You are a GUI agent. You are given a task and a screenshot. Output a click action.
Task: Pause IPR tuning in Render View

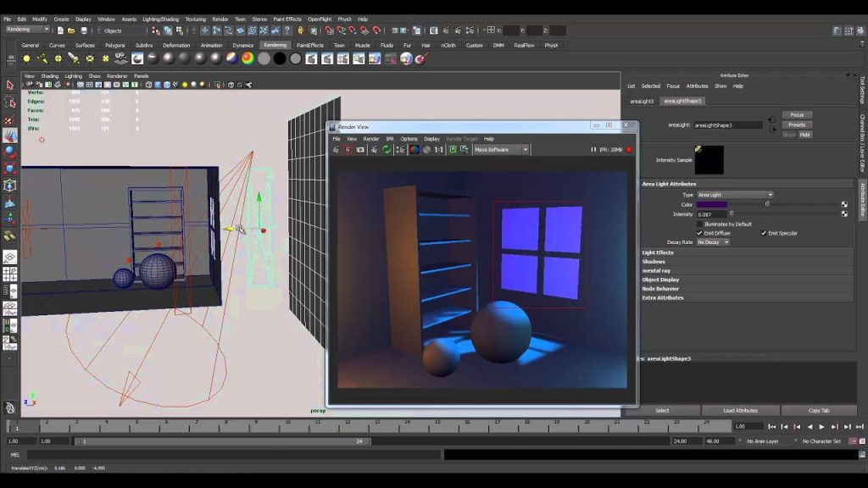click(x=593, y=149)
